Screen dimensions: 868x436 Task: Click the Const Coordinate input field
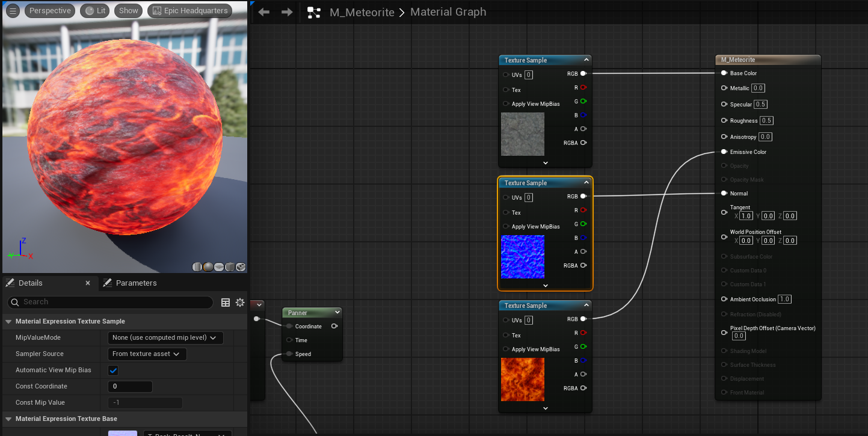(130, 387)
